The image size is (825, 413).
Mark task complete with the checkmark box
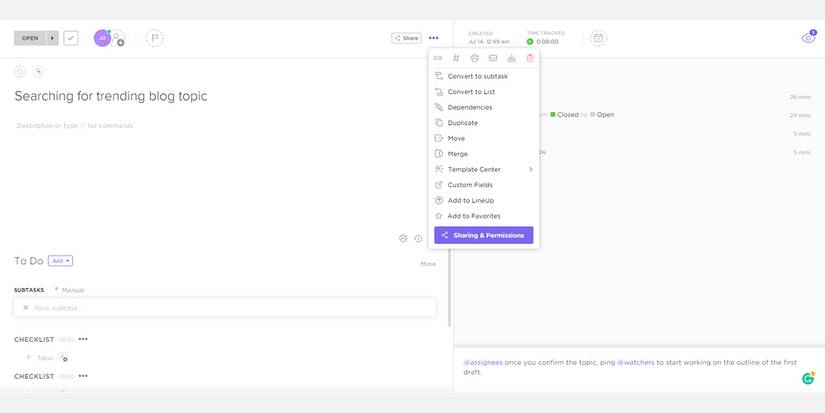click(x=71, y=38)
